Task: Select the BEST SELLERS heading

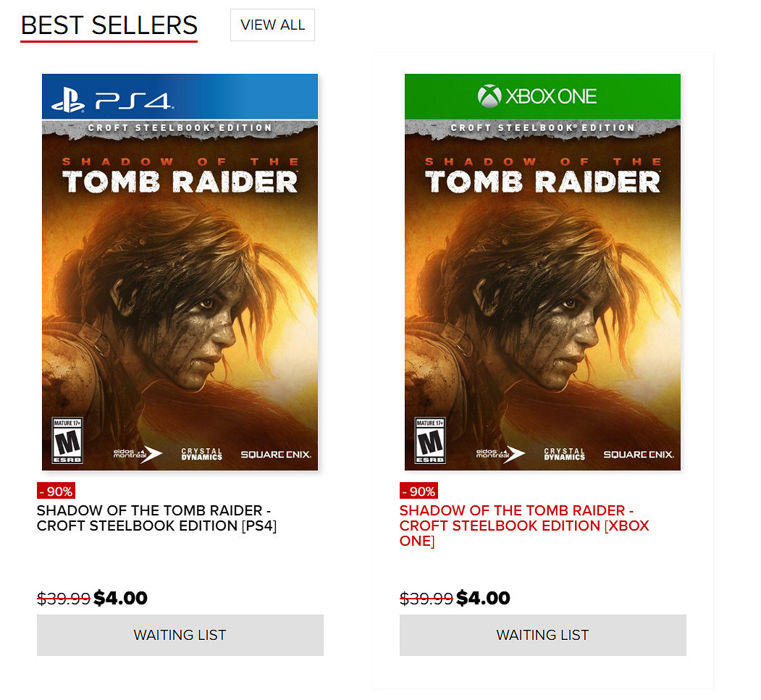Action: click(x=109, y=25)
